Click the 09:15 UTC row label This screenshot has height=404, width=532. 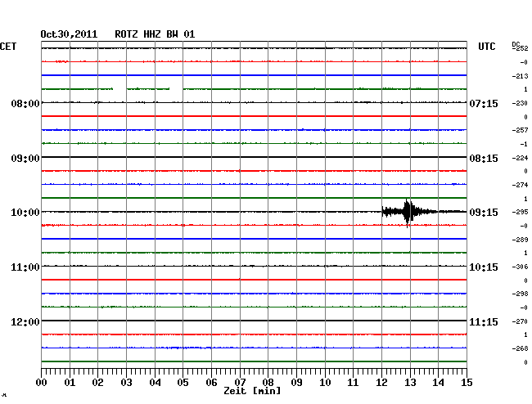[484, 213]
